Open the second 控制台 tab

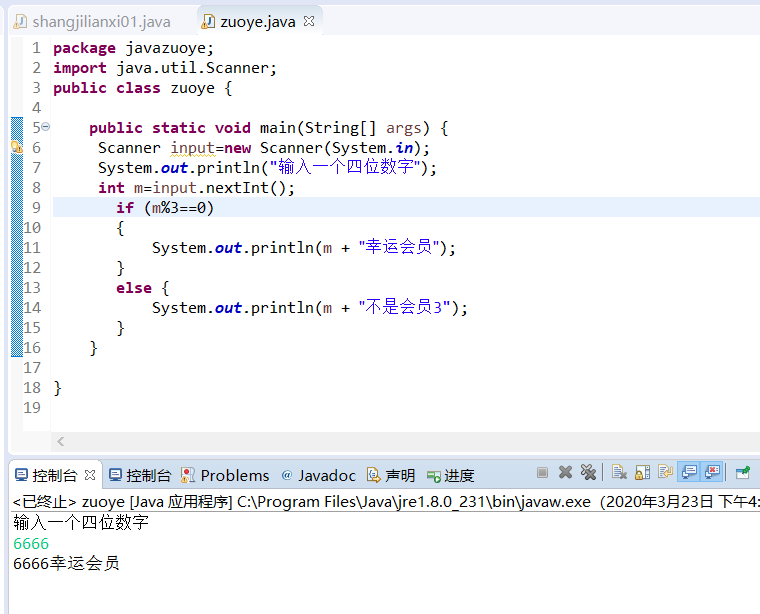pyautogui.click(x=140, y=475)
